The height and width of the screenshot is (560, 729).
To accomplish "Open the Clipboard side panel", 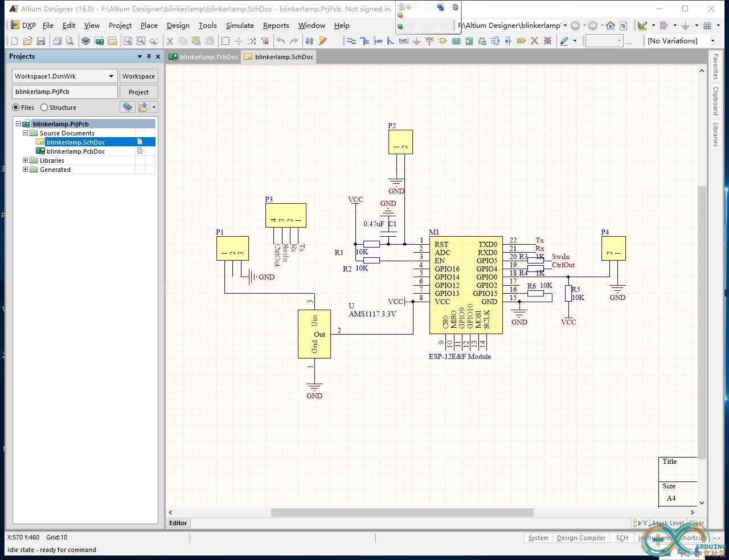I will click(716, 101).
